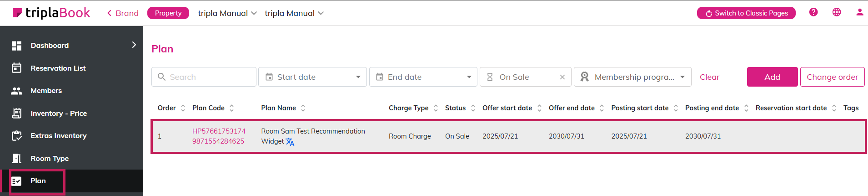Click the translate icon beside plan name
868x196 pixels.
point(290,142)
